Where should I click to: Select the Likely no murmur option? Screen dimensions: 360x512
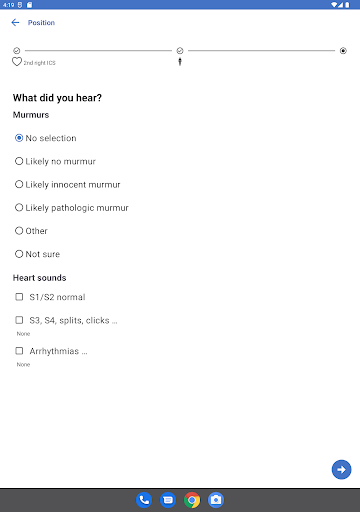coord(55,161)
